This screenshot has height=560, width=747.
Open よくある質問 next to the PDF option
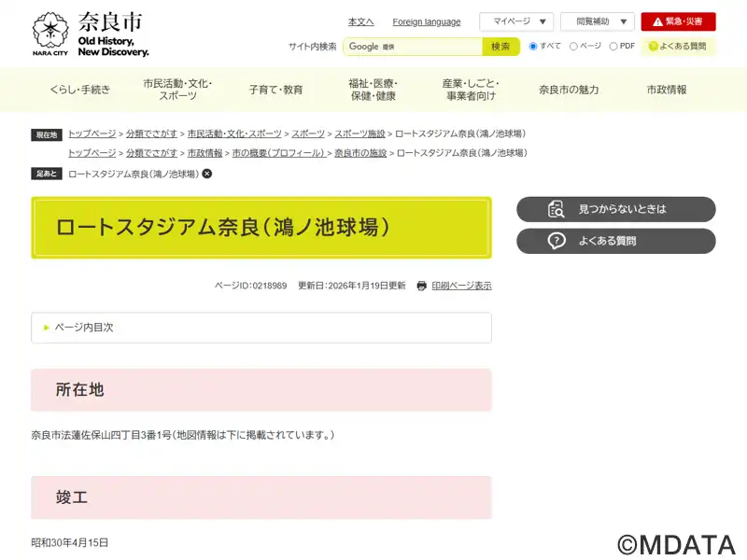678,46
